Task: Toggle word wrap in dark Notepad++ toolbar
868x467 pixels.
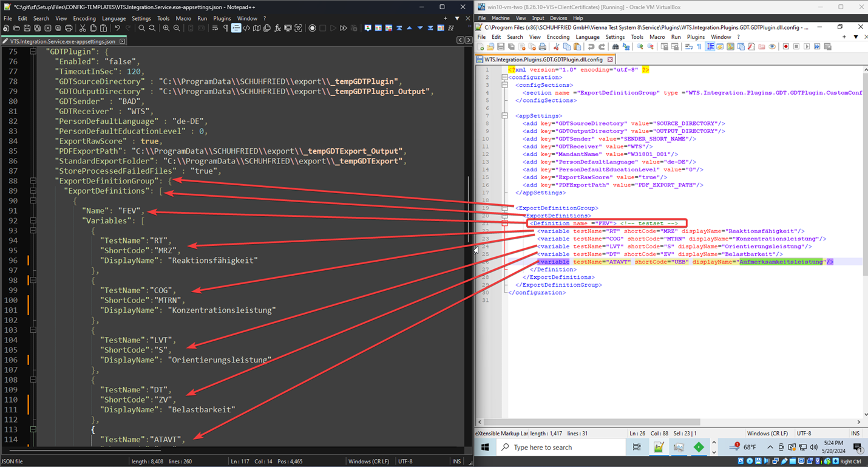Action: pos(215,29)
